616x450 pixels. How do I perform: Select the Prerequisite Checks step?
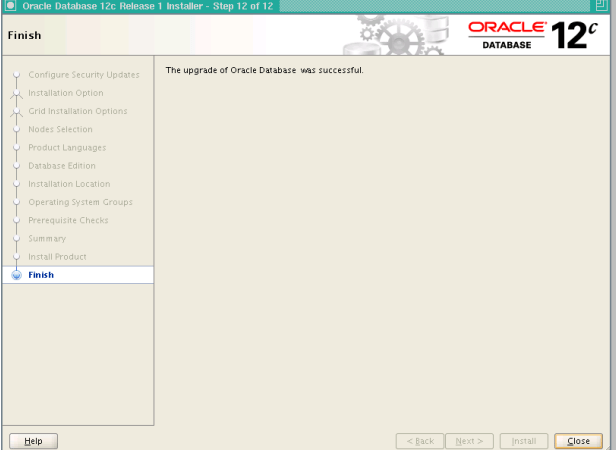click(x=68, y=220)
